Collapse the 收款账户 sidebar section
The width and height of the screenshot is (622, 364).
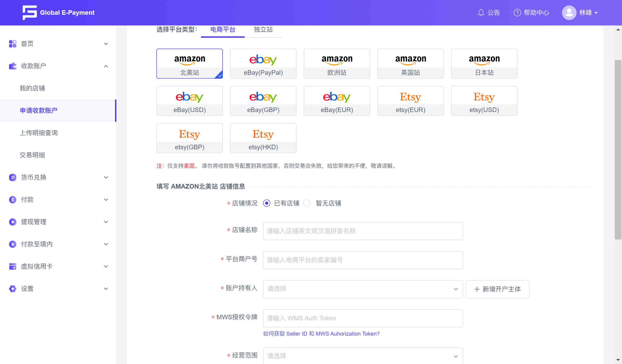pyautogui.click(x=106, y=66)
